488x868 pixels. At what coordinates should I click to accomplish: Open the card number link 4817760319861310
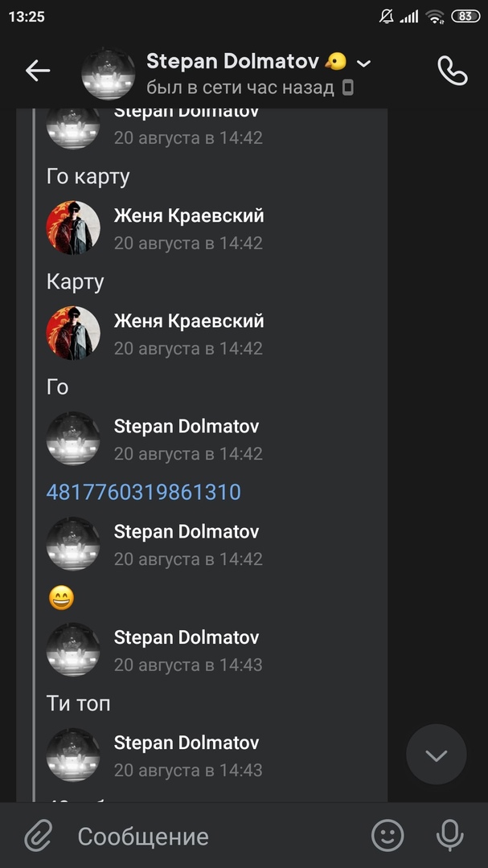tap(143, 492)
